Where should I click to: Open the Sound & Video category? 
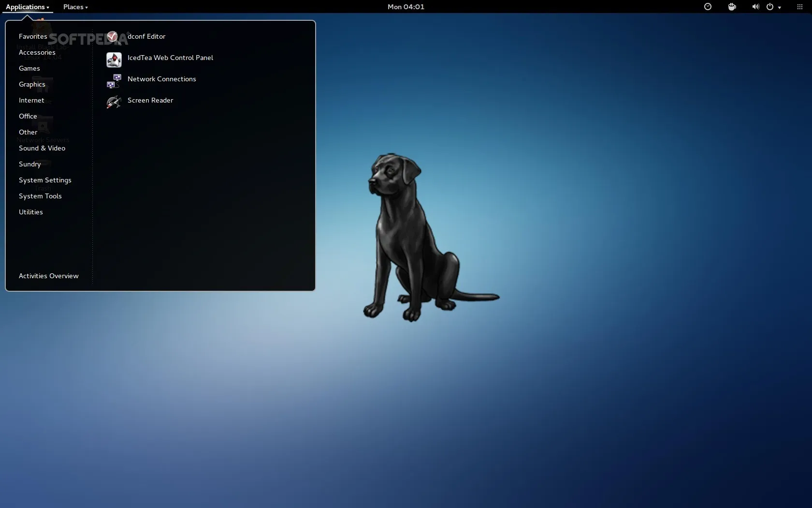pyautogui.click(x=42, y=148)
